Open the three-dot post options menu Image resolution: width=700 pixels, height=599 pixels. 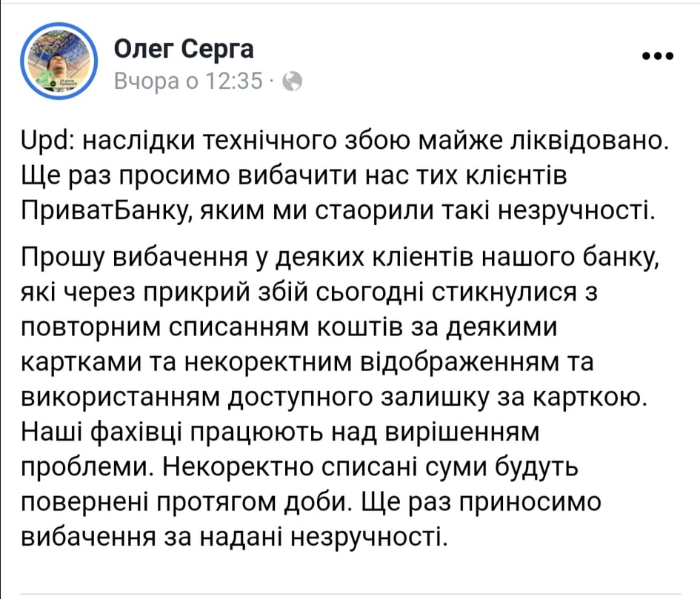(657, 56)
